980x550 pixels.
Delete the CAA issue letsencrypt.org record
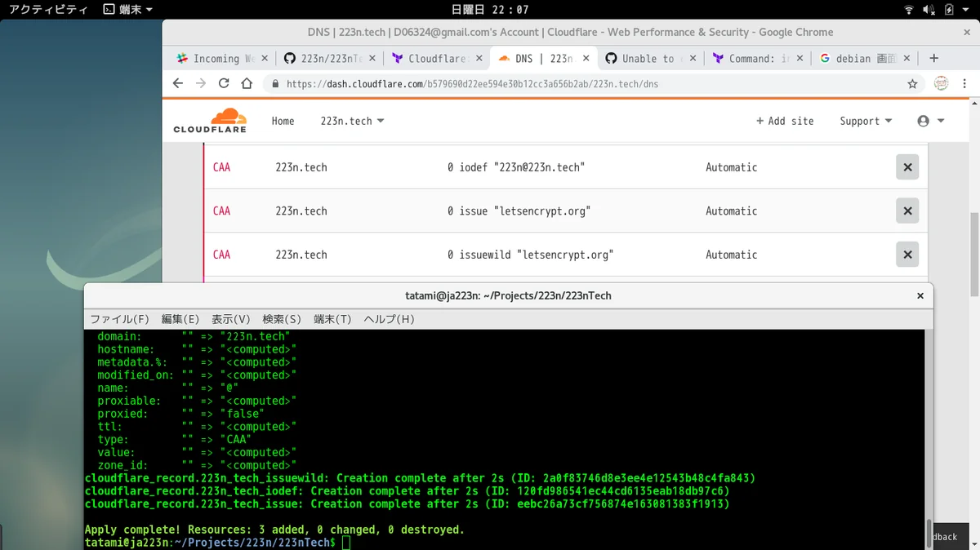click(907, 211)
